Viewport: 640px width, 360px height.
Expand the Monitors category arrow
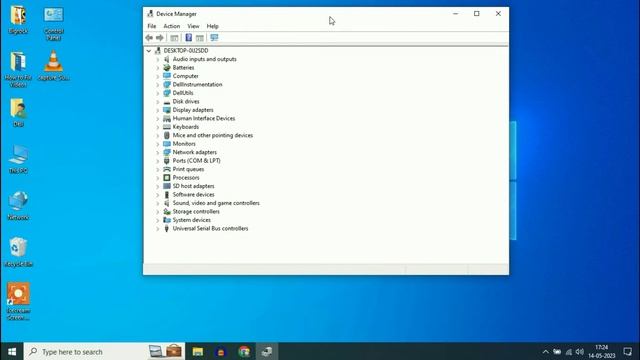[158, 144]
